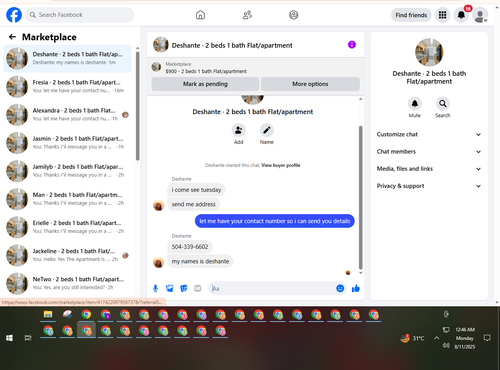This screenshot has width=500, height=370.
Task: Choose a sticker with the sticker icon
Action: 184,288
